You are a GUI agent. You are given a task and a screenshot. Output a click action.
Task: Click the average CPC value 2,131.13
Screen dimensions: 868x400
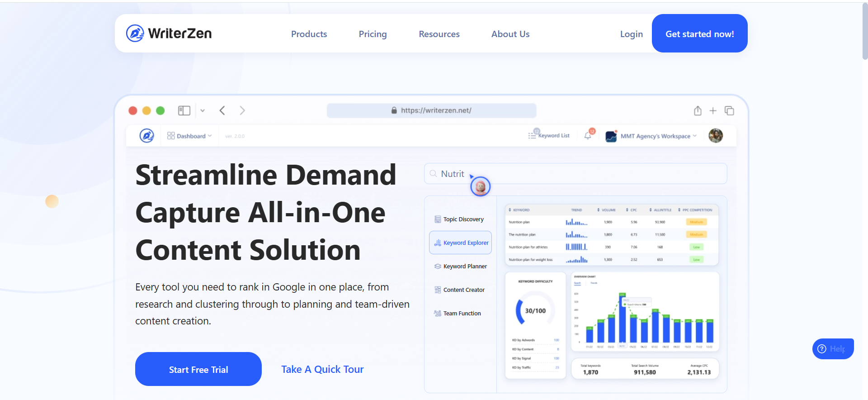click(x=699, y=372)
